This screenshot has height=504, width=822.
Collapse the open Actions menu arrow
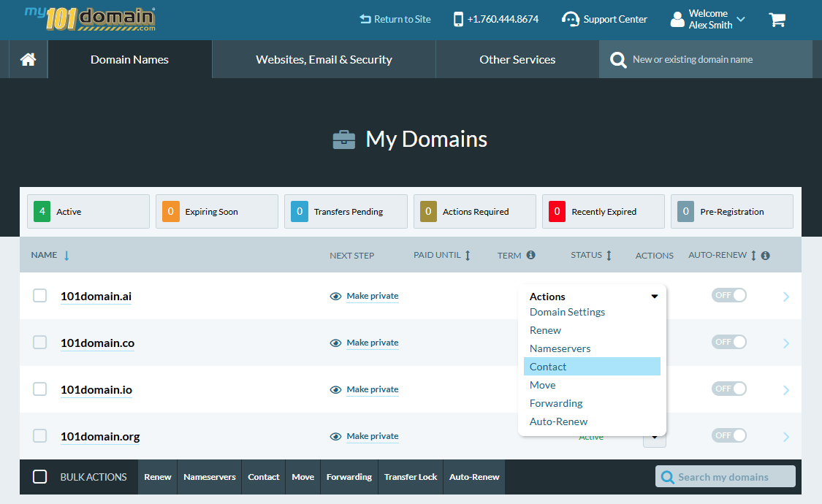click(654, 297)
